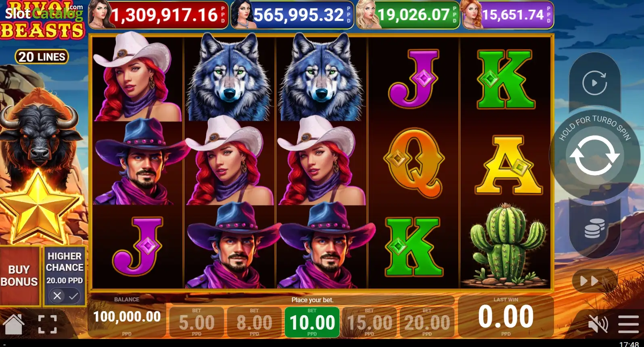Select the 8.00 bet option

tap(254, 322)
